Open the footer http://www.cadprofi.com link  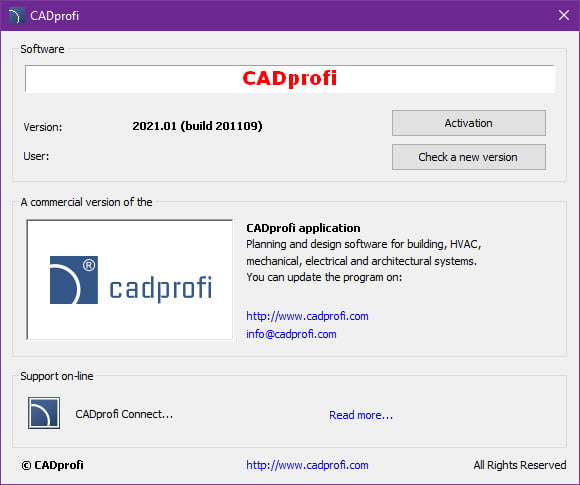tap(307, 465)
